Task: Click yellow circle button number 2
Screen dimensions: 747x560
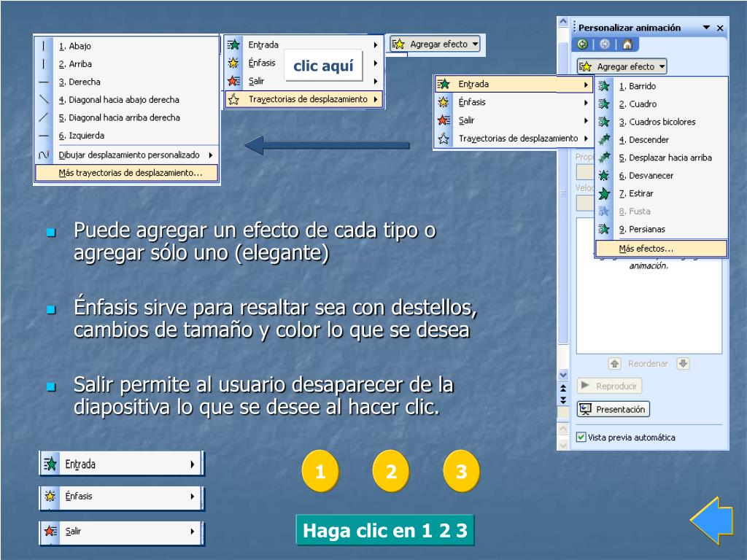Action: tap(391, 472)
